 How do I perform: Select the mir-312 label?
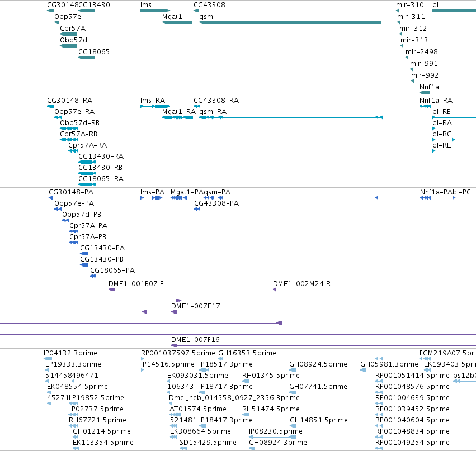click(413, 29)
